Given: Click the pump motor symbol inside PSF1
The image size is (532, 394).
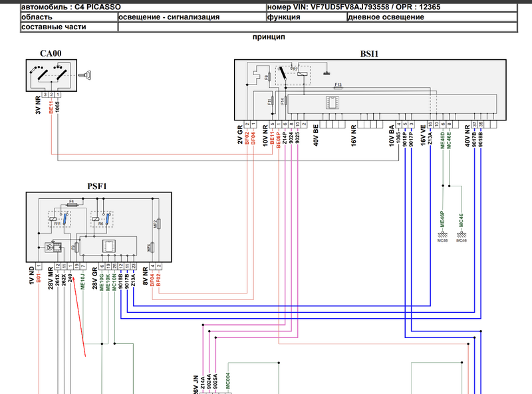Looking at the screenshot, I should [49, 247].
